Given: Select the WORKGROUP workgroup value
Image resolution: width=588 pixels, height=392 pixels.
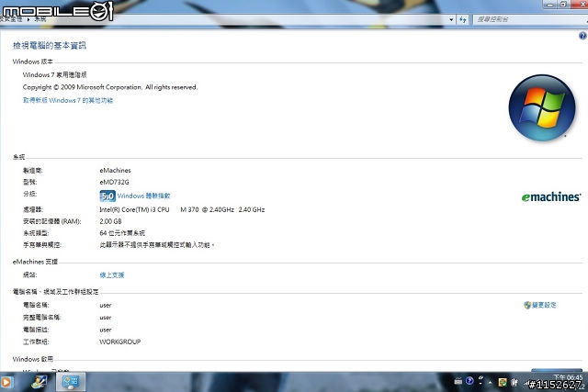Looking at the screenshot, I should click(120, 342).
